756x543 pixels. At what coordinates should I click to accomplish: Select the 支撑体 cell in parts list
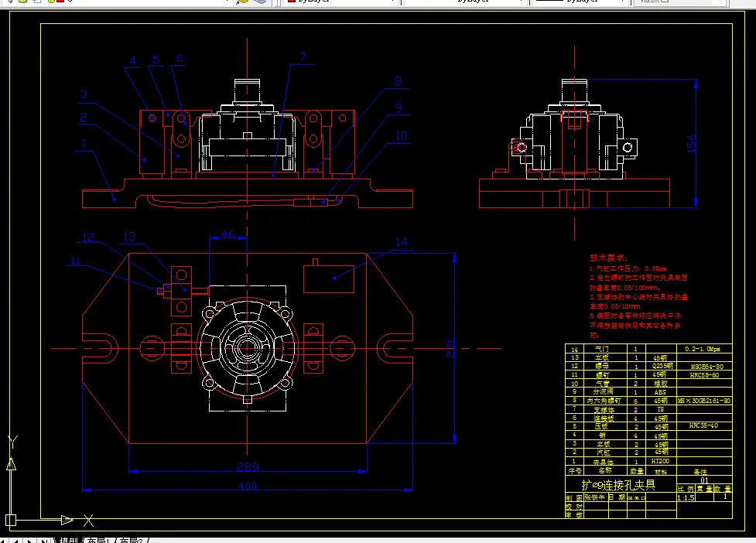(603, 409)
